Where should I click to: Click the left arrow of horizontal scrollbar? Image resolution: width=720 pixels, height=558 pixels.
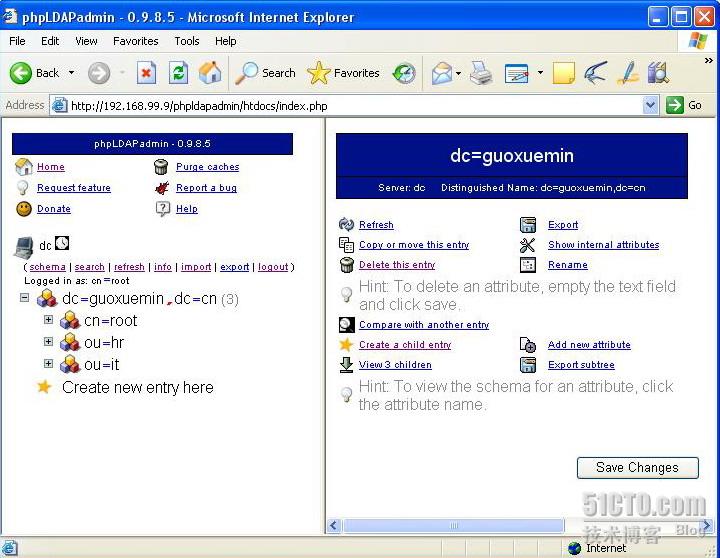pyautogui.click(x=334, y=525)
